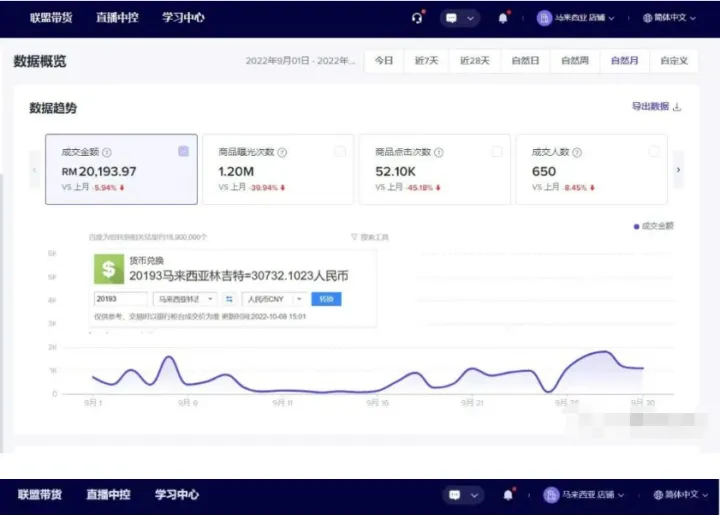
Task: Select the 自然周 date range tab
Action: 575,61
